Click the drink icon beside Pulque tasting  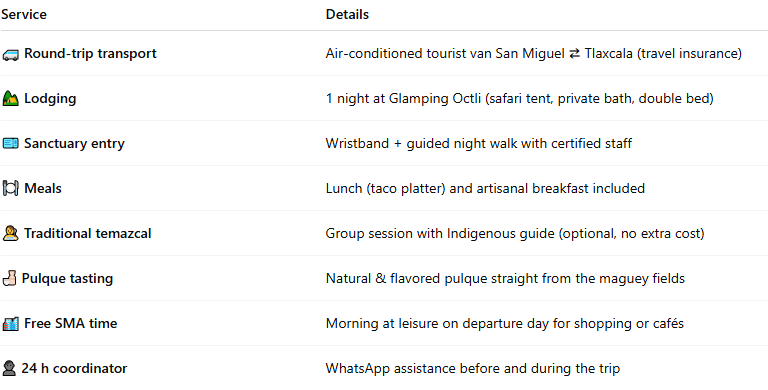[9, 279]
